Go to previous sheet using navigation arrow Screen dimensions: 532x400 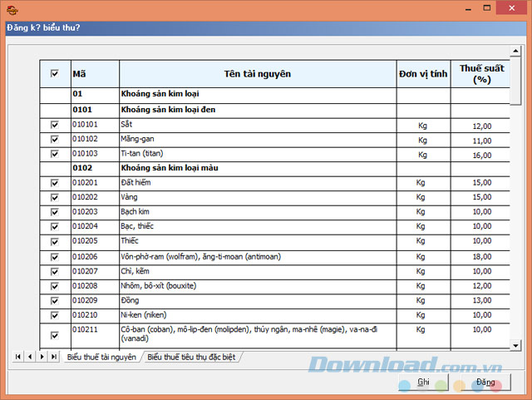pyautogui.click(x=29, y=357)
